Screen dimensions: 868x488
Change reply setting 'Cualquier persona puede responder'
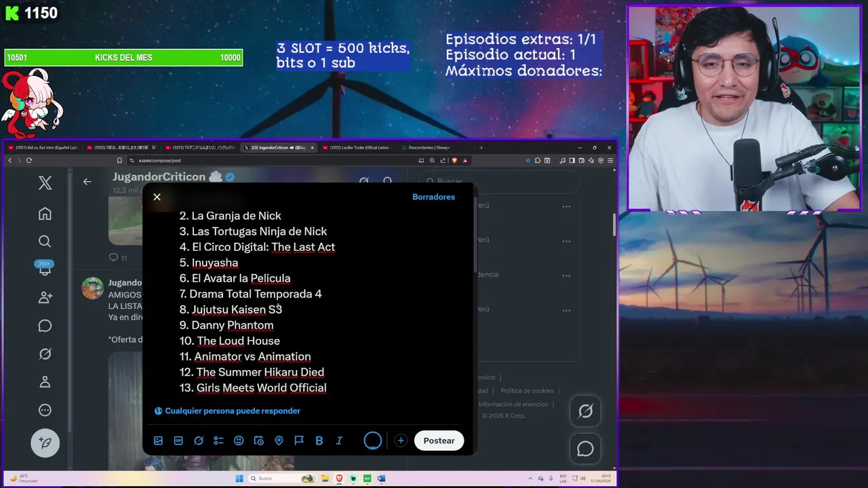[227, 411]
